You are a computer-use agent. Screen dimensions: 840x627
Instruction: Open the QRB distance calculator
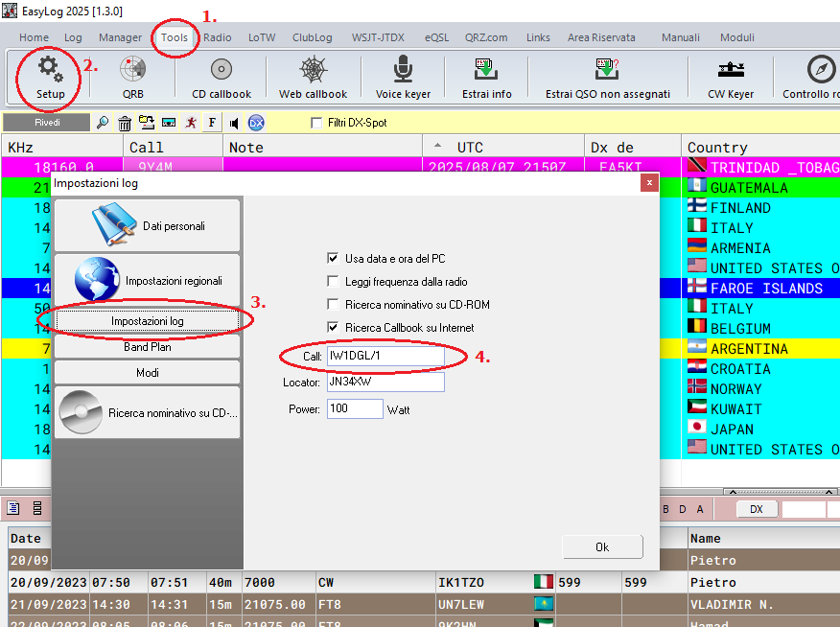pyautogui.click(x=133, y=79)
